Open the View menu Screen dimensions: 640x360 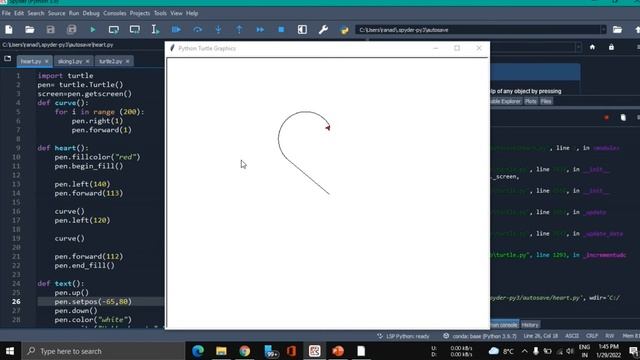pos(176,13)
